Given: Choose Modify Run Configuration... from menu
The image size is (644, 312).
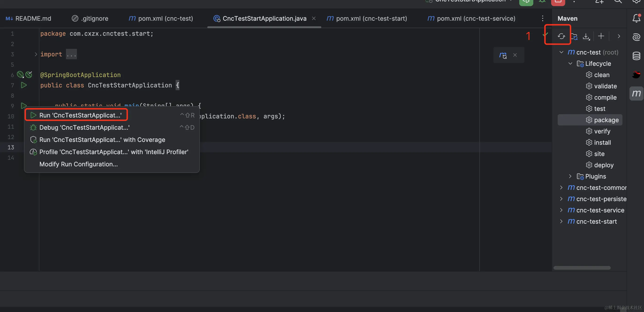Looking at the screenshot, I should (x=78, y=164).
